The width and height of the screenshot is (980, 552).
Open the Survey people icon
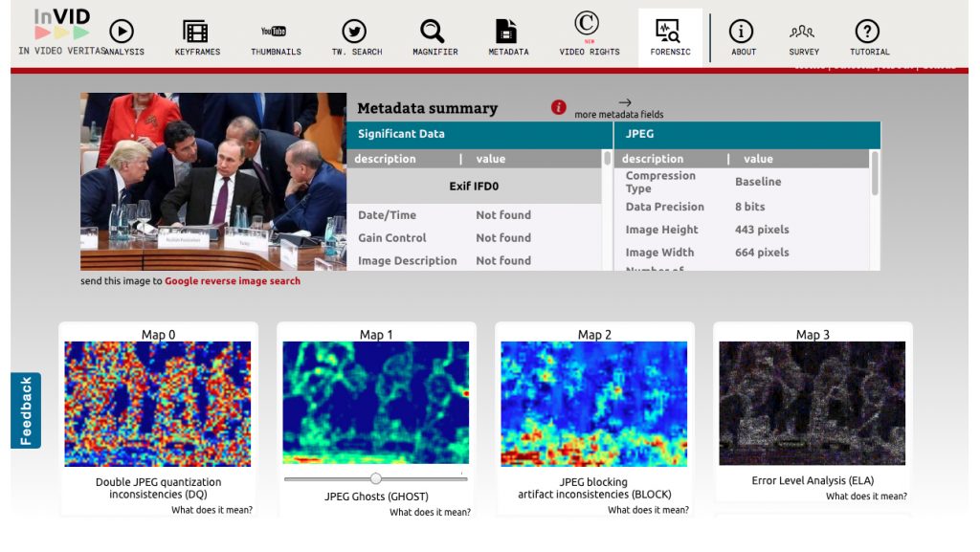point(802,31)
